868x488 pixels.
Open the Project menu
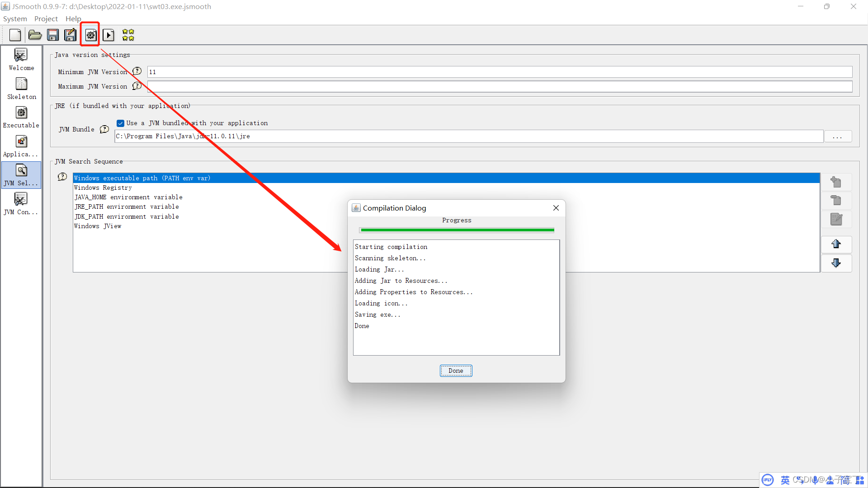point(46,19)
